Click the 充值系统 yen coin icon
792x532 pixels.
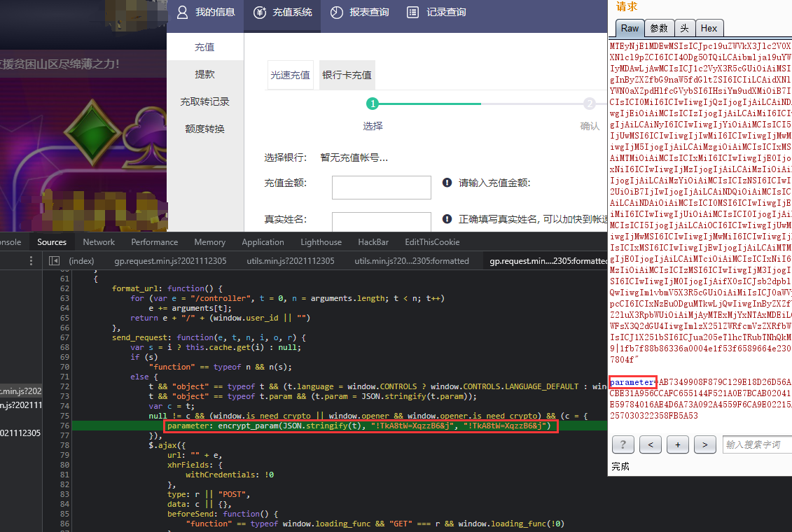tap(260, 13)
